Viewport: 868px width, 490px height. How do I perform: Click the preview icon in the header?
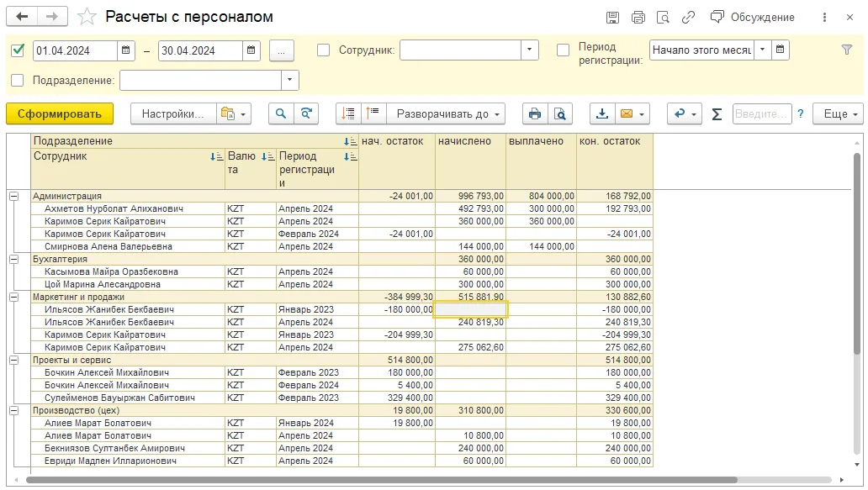(x=663, y=18)
